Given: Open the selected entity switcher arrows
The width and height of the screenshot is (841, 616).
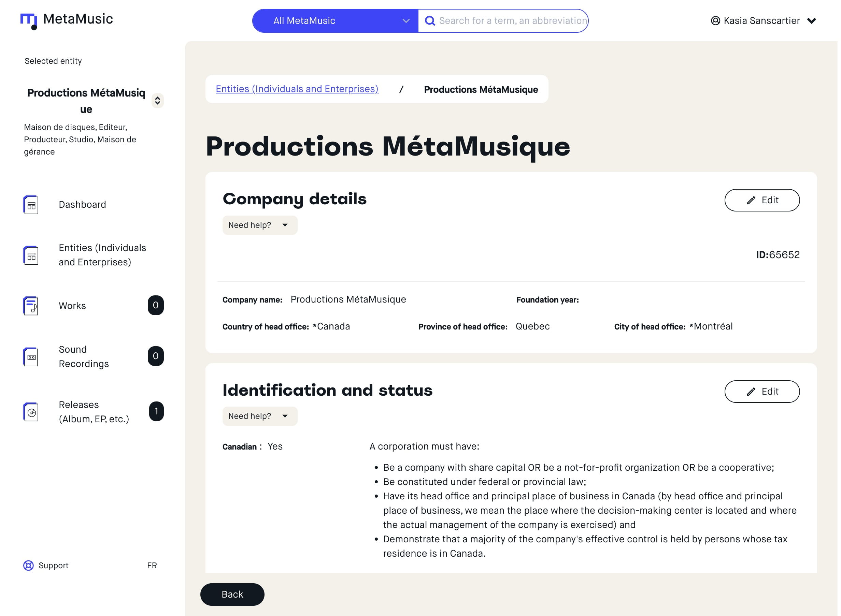Looking at the screenshot, I should (x=157, y=101).
